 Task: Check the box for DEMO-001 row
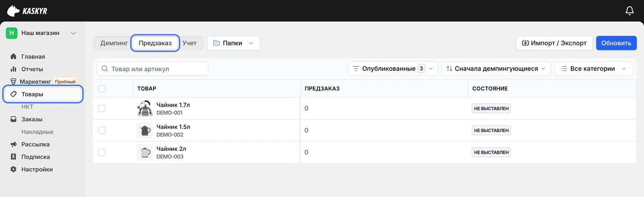click(x=102, y=108)
